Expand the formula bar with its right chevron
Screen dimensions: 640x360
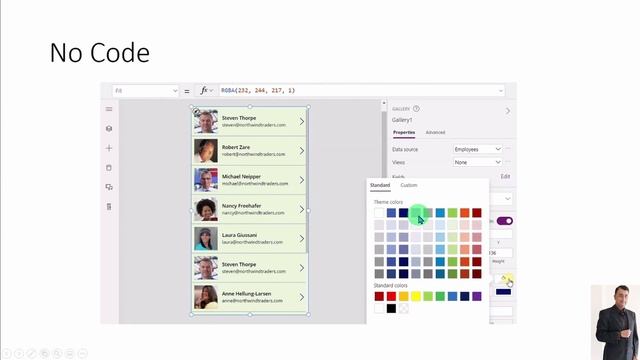click(501, 91)
